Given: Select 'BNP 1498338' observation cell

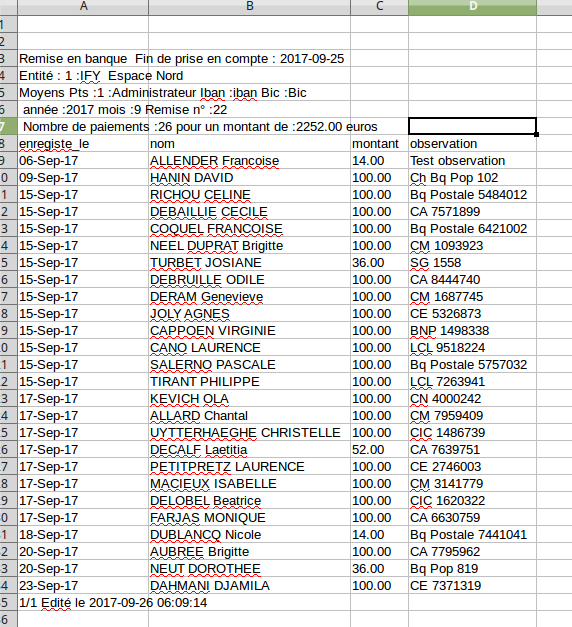Looking at the screenshot, I should point(473,331).
